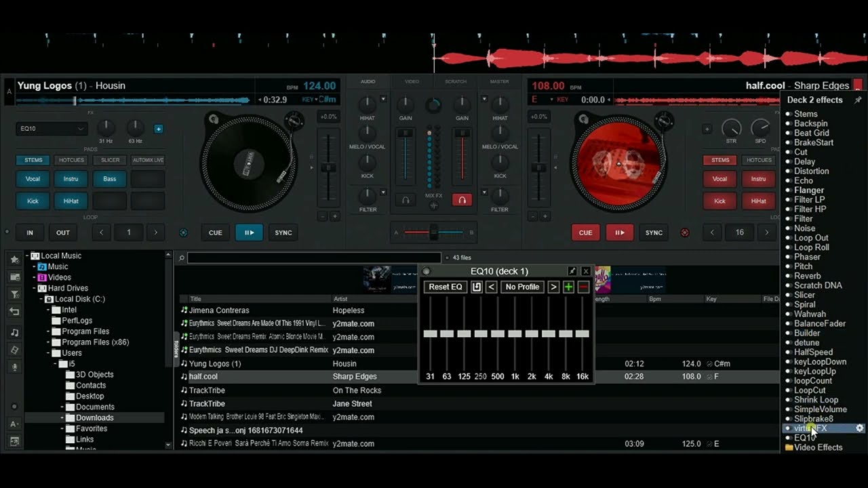The height and width of the screenshot is (488, 868).
Task: Click the EQ10 31 Hz band slider
Action: [x=430, y=333]
